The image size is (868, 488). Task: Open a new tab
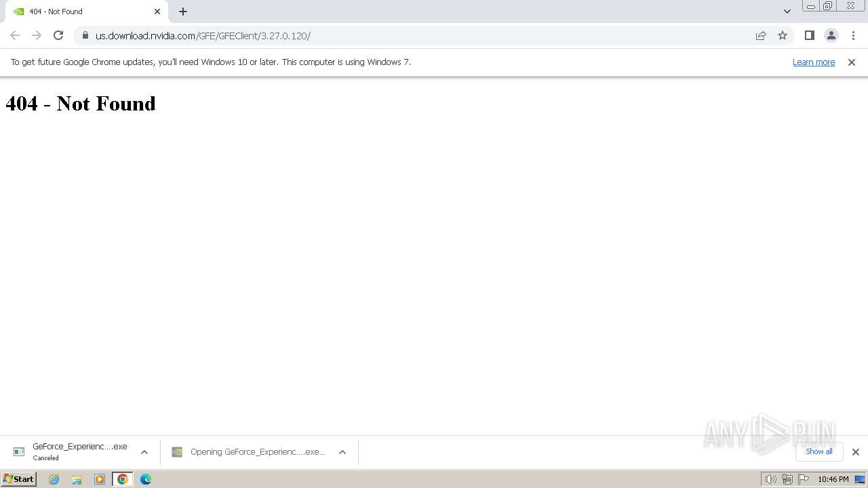[x=183, y=12]
